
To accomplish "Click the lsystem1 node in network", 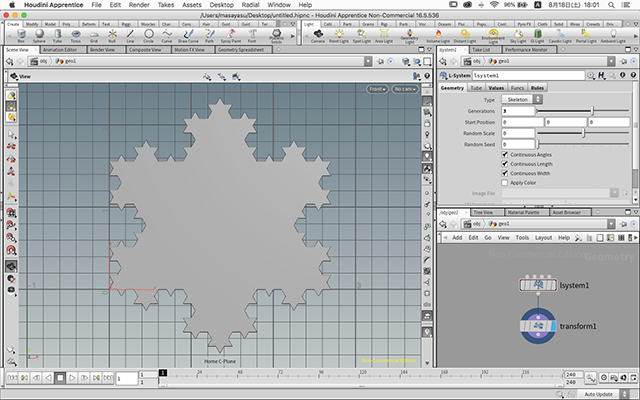I will click(x=538, y=286).
